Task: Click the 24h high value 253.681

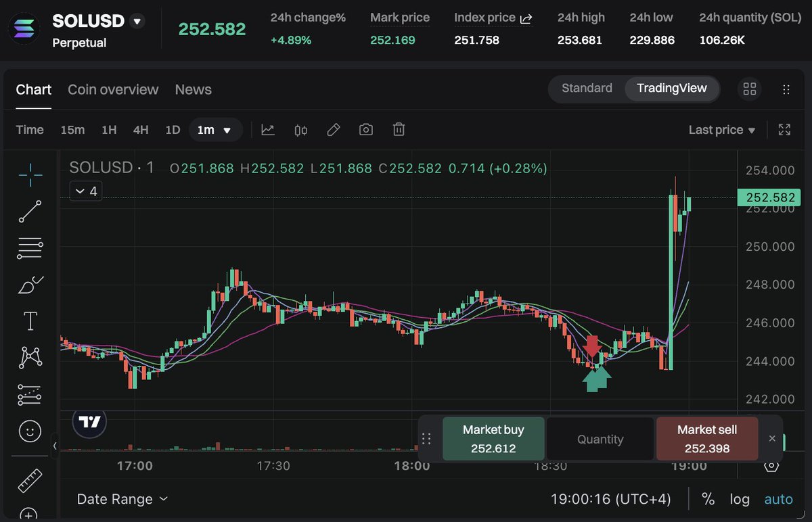Action: coord(580,40)
